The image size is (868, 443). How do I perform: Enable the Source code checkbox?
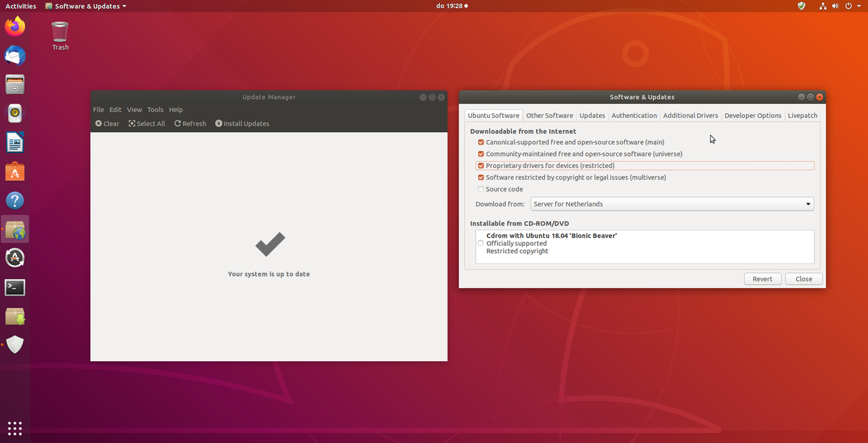(481, 189)
